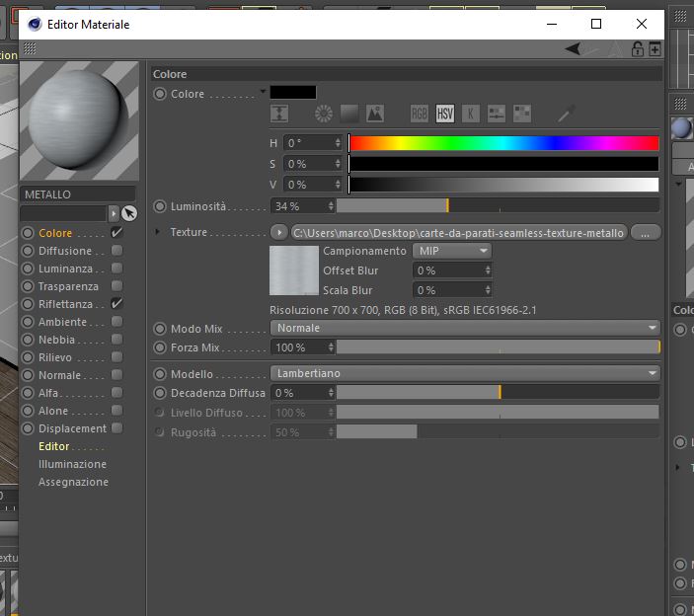Viewport: 694px width, 616px height.
Task: Enable the Trasparenza channel checkbox
Action: click(x=116, y=286)
